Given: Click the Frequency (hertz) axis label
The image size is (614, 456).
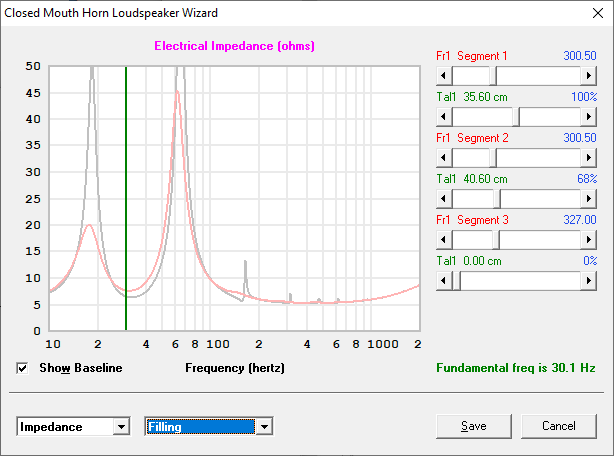Looking at the screenshot, I should coord(235,368).
